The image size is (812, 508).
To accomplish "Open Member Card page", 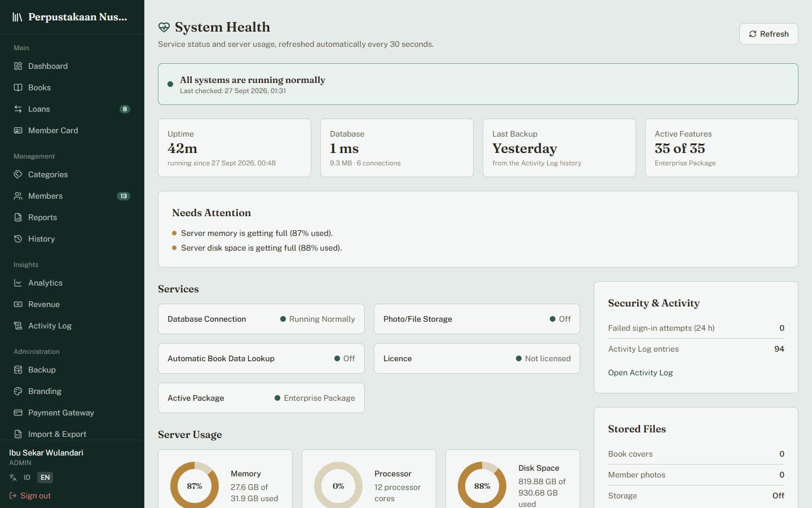I will (72, 130).
